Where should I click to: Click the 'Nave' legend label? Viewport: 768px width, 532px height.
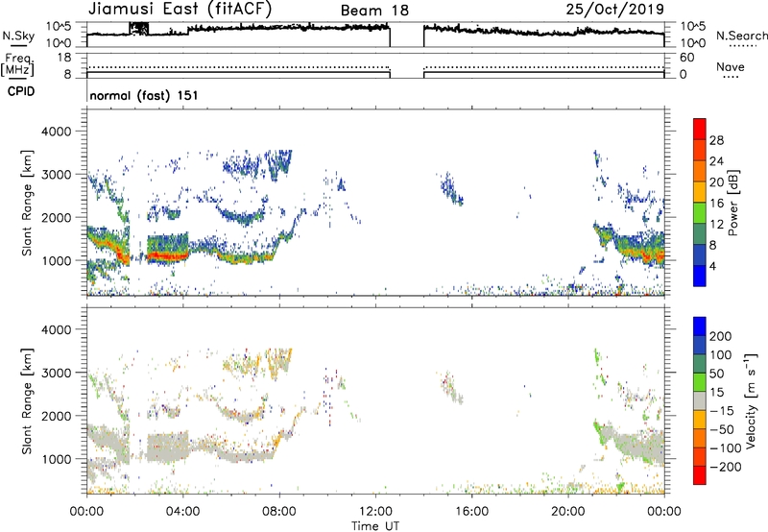click(731, 66)
